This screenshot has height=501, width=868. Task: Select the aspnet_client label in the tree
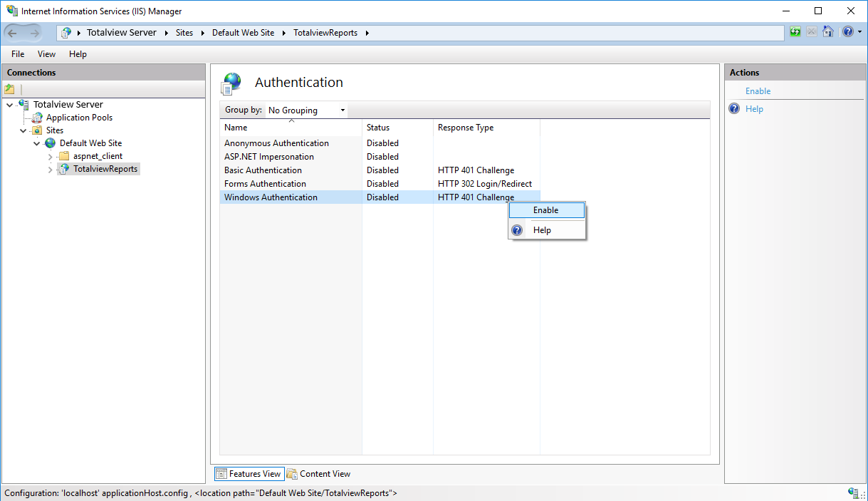click(x=98, y=156)
